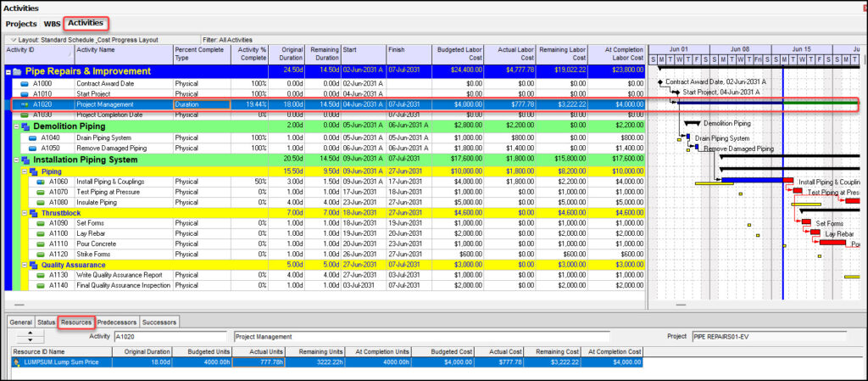Sort by the Activity ID column header
The image size is (868, 381).
click(39, 54)
